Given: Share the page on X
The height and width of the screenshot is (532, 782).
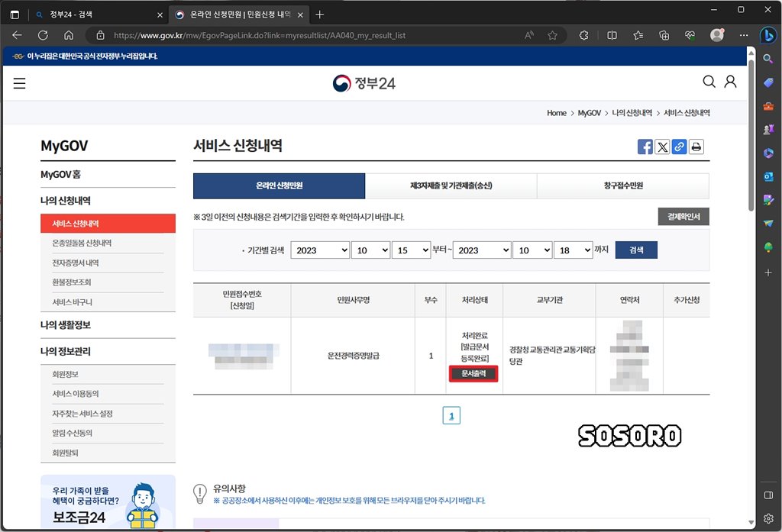Looking at the screenshot, I should [x=662, y=147].
